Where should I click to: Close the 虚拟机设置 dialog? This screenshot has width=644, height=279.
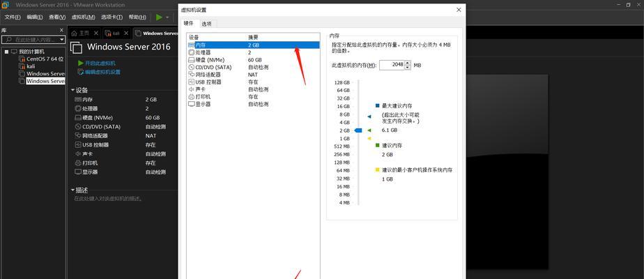(459, 10)
